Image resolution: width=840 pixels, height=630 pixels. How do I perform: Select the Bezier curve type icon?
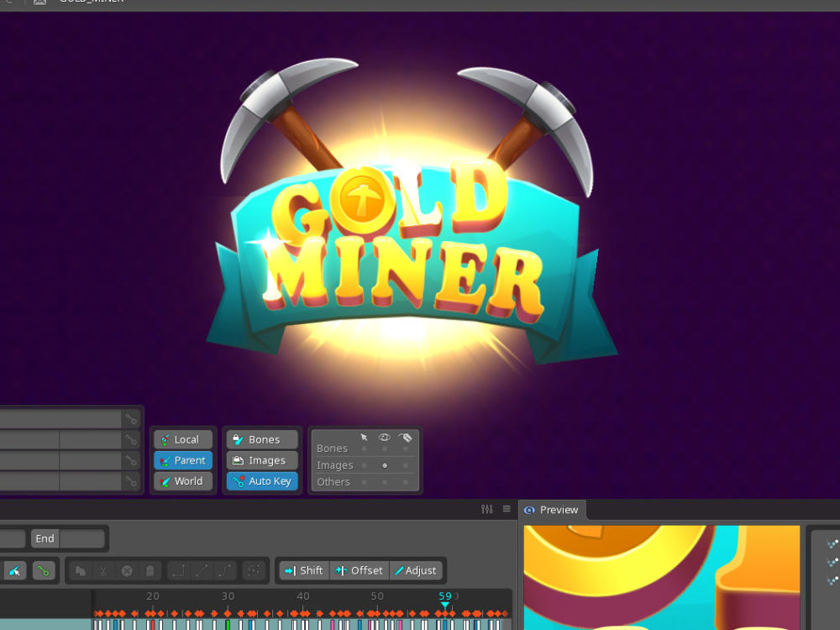point(225,571)
